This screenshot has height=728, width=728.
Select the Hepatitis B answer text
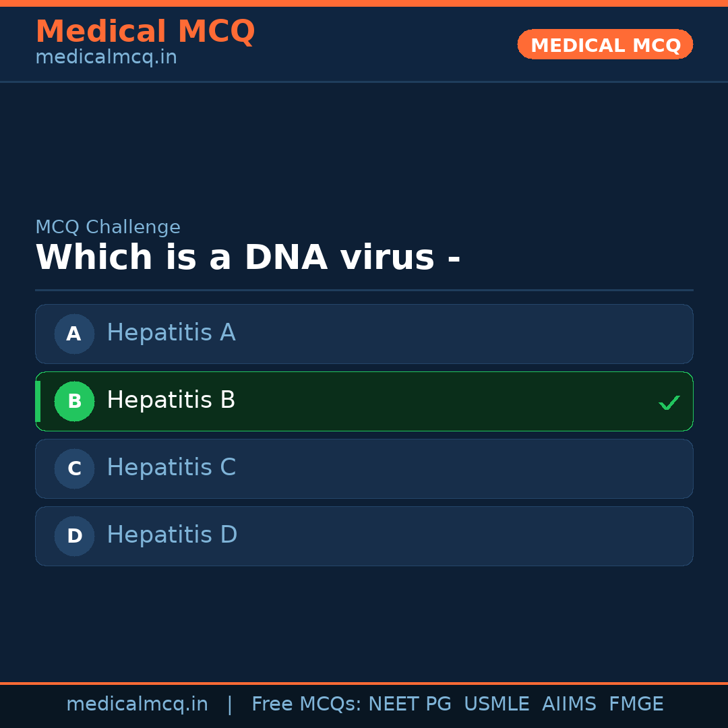click(x=171, y=400)
